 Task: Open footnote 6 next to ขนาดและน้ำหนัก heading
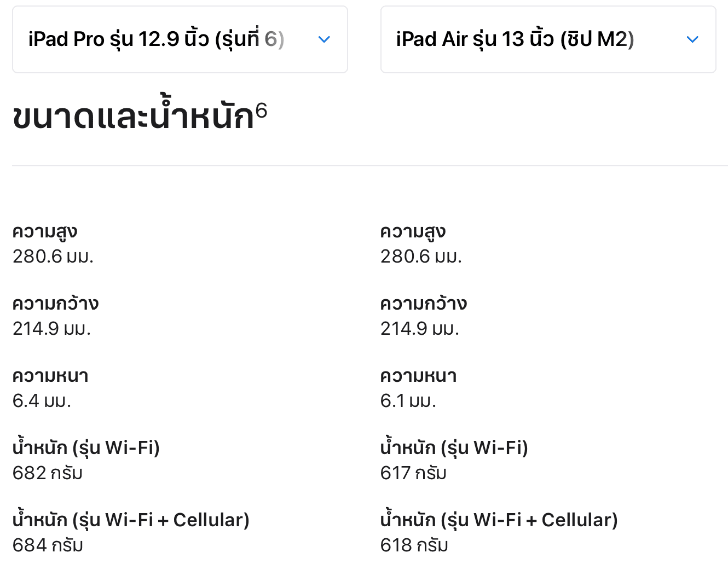point(261,111)
